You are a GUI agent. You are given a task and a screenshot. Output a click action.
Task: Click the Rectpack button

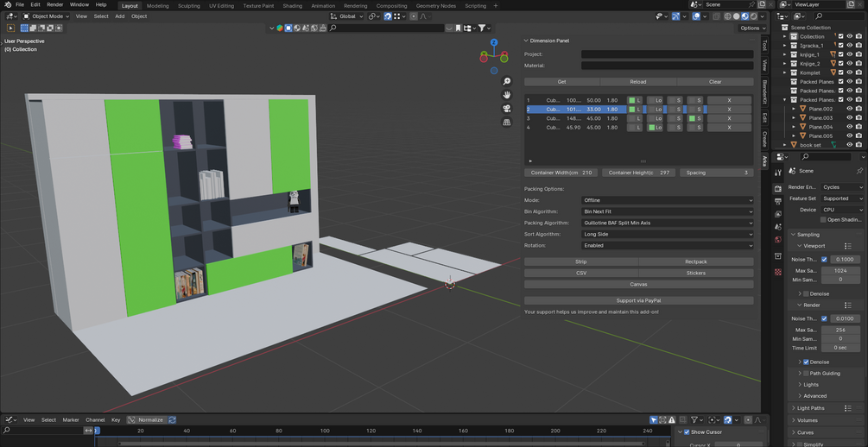pyautogui.click(x=695, y=261)
